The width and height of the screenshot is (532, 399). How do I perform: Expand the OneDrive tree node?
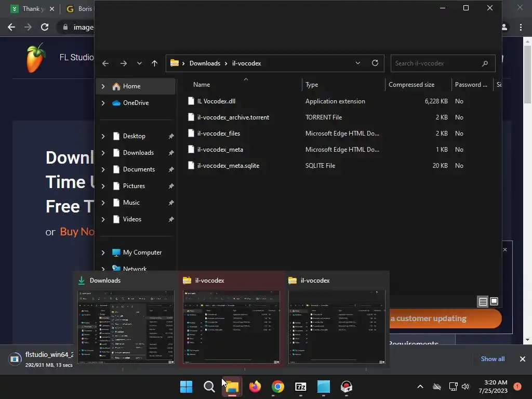coord(103,103)
